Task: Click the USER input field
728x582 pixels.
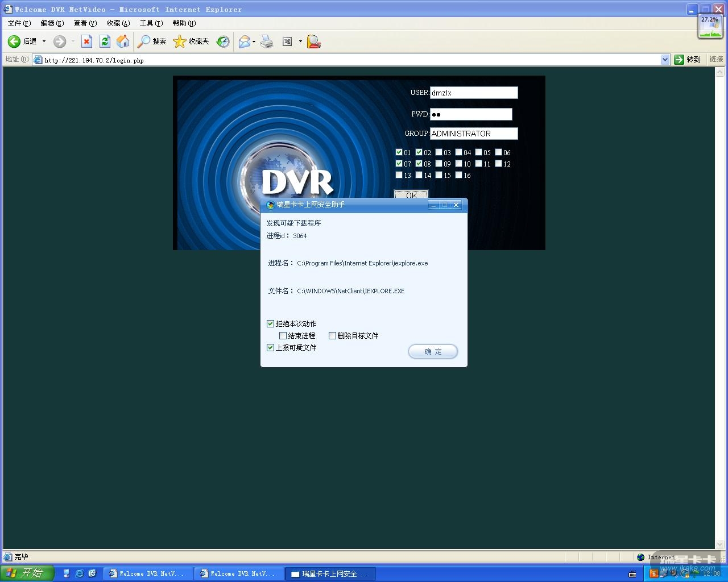Action: (474, 93)
